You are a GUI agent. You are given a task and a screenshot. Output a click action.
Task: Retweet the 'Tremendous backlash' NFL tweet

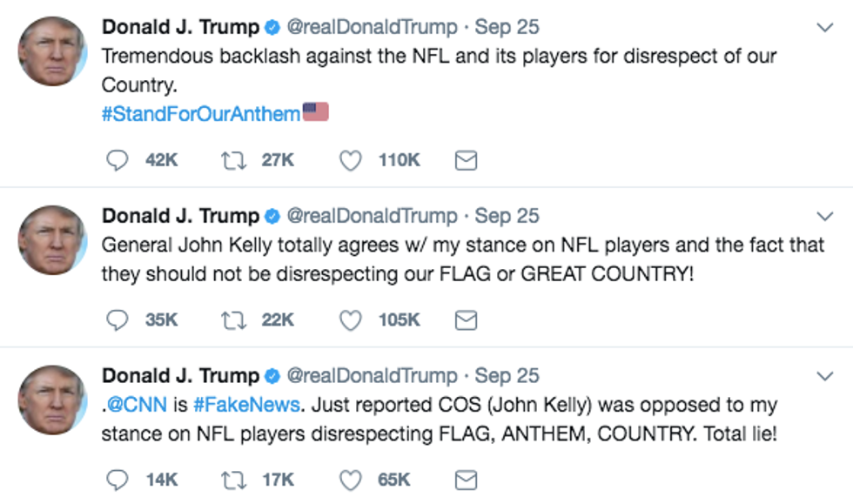click(x=233, y=160)
